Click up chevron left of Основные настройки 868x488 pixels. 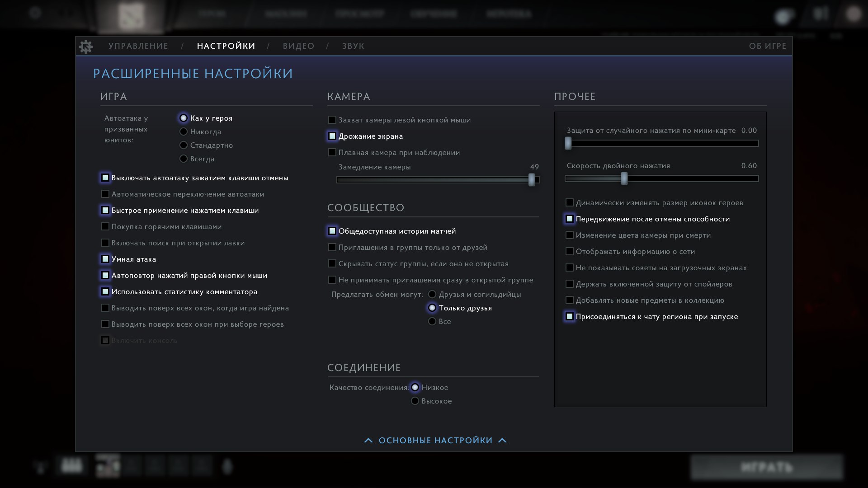tap(368, 441)
